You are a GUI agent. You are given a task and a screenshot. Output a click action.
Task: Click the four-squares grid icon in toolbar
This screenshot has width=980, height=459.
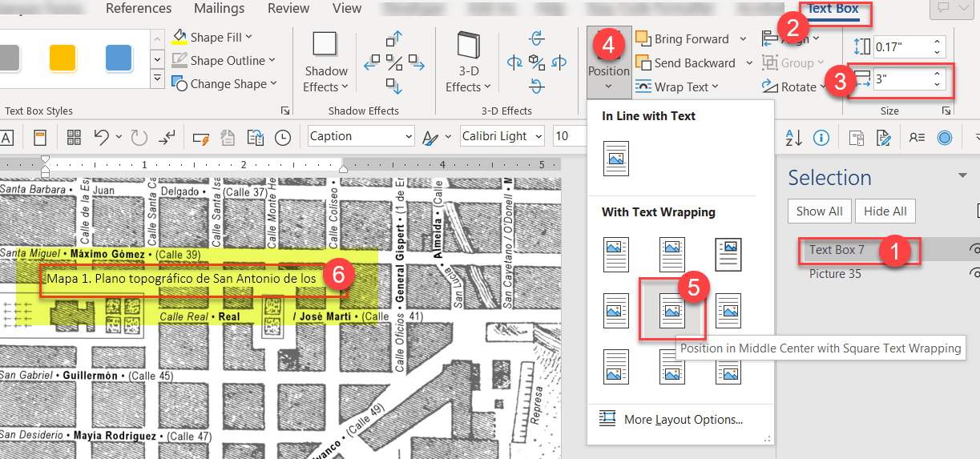point(74,137)
